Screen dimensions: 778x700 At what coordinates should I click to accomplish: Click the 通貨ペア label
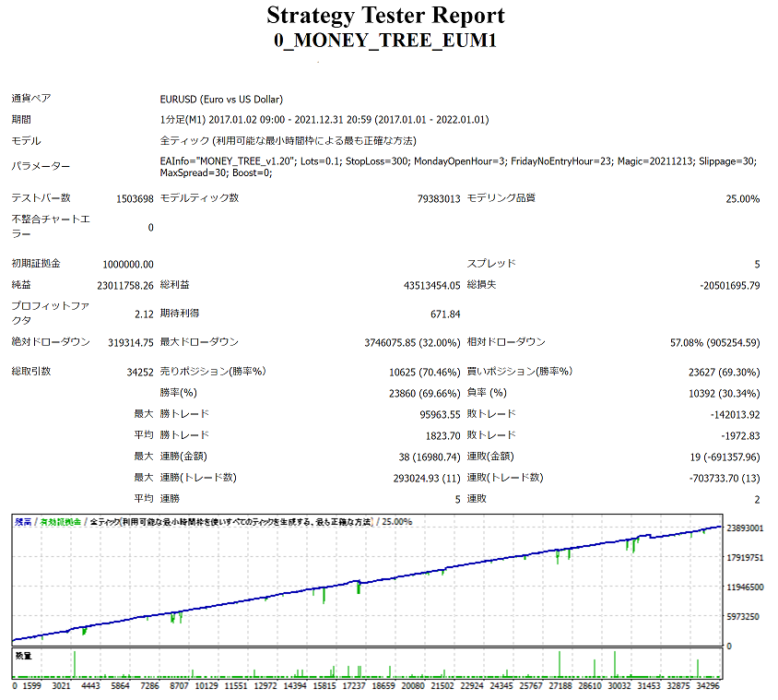pyautogui.click(x=31, y=99)
